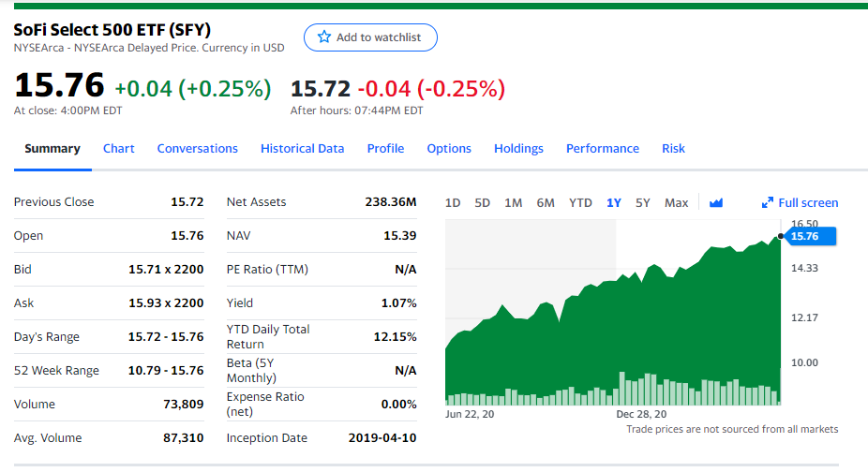This screenshot has height=472, width=868.
Task: Switch to the Performance tab
Action: coord(603,148)
